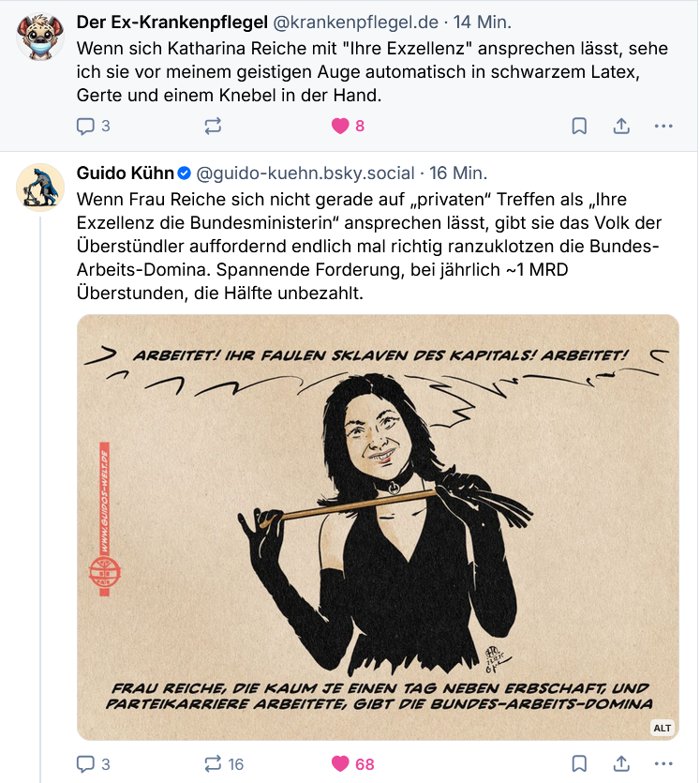Viewport: 700px width, 783px height.
Task: Unlike Der Ex-Krankenpflegel's post with 8 likes
Action: tap(341, 126)
